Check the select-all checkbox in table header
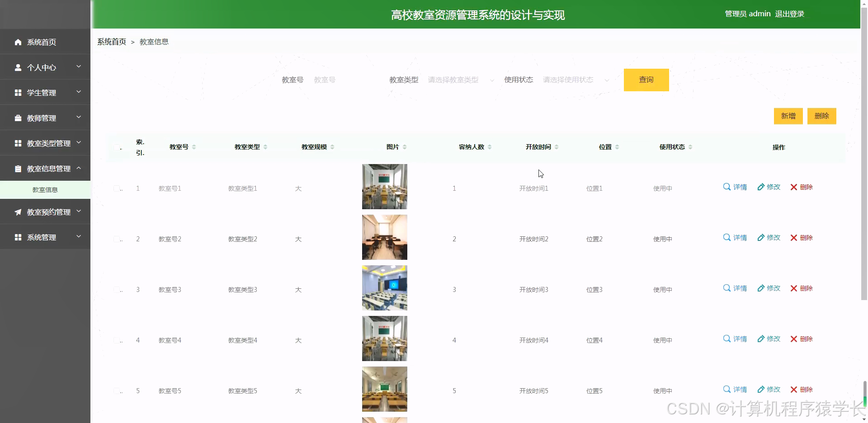Viewport: 868px width, 423px height. coord(116,148)
